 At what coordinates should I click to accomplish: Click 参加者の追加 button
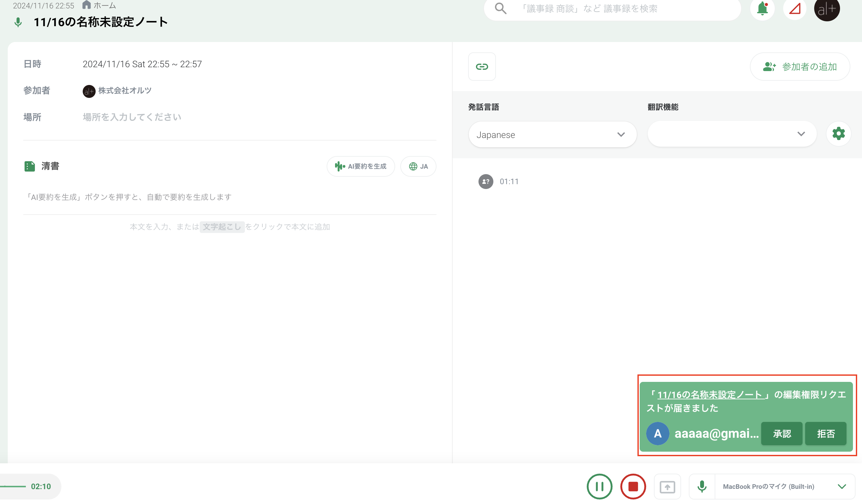click(x=800, y=66)
